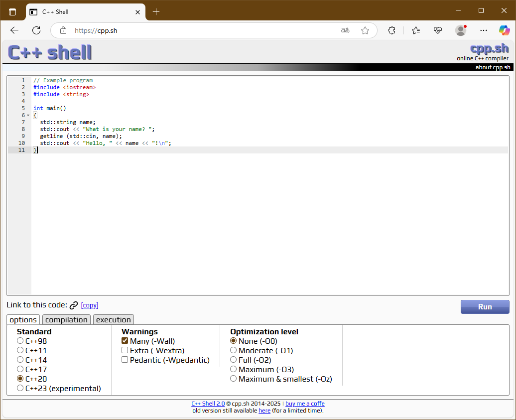Collapse code fold arrow on line 6

(x=28, y=115)
